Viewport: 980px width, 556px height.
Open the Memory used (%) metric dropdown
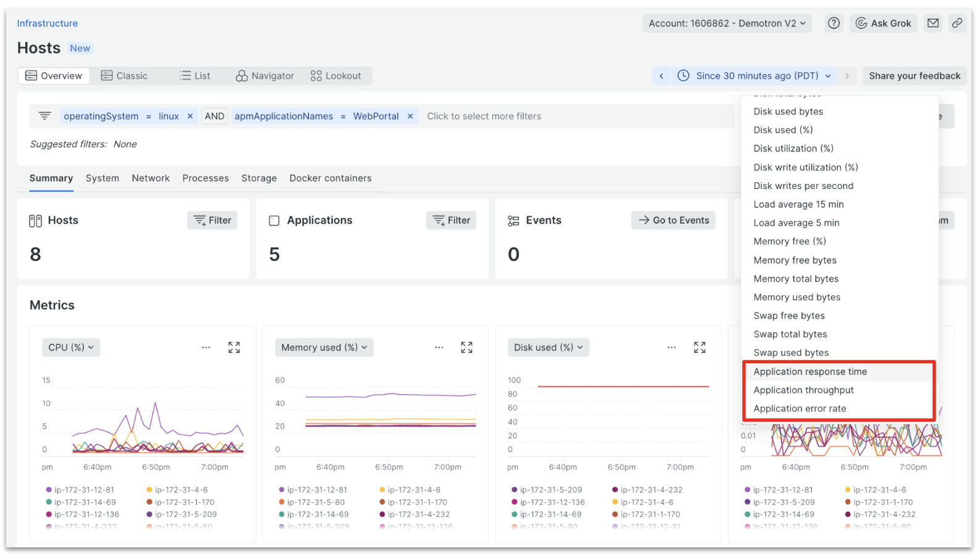324,348
